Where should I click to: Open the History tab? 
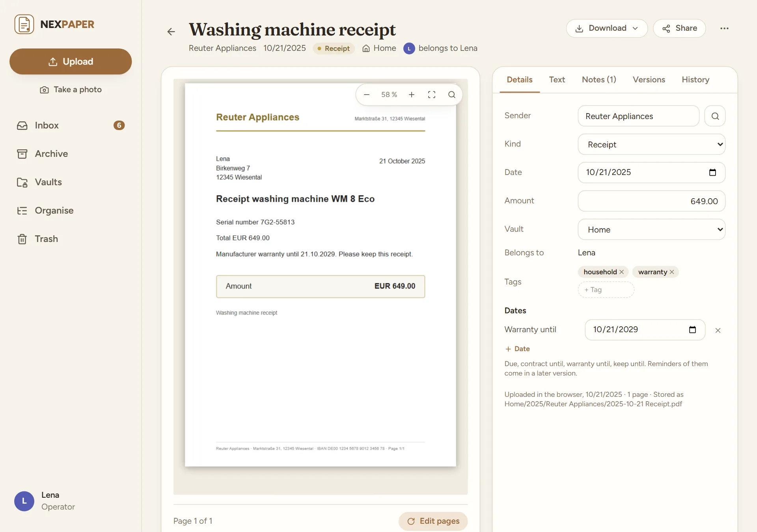pos(695,80)
